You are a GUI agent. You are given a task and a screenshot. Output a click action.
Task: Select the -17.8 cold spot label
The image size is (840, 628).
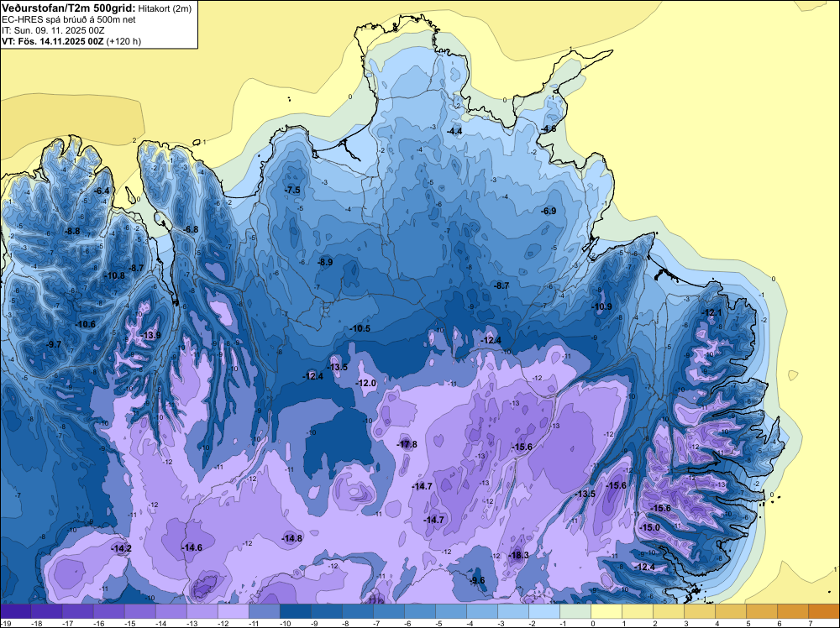click(407, 444)
